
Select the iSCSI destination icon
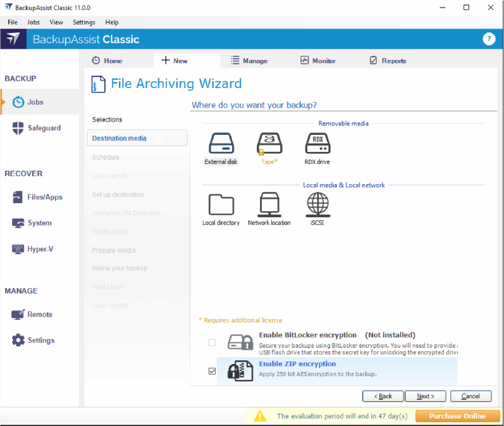point(317,206)
